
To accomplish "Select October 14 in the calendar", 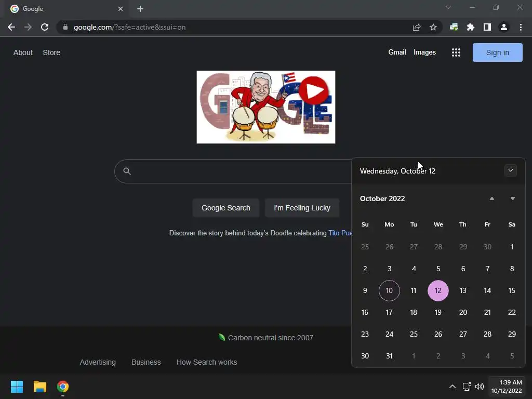I will [x=487, y=291].
